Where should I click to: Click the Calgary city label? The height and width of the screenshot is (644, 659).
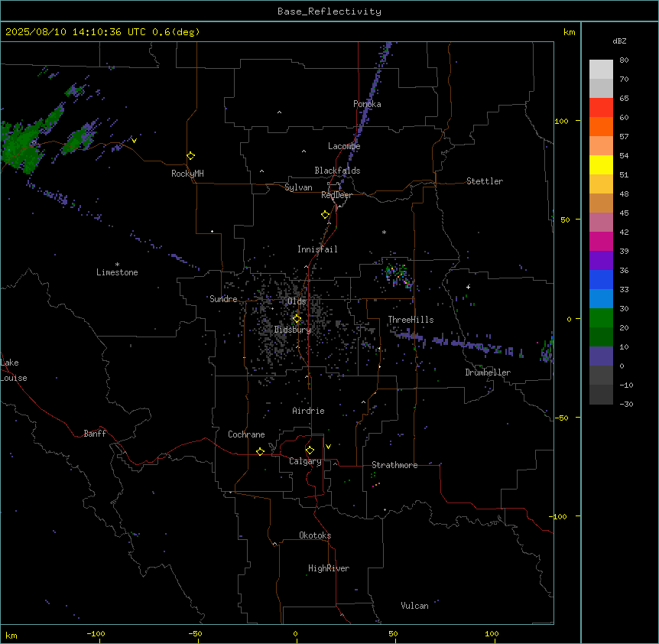(305, 461)
